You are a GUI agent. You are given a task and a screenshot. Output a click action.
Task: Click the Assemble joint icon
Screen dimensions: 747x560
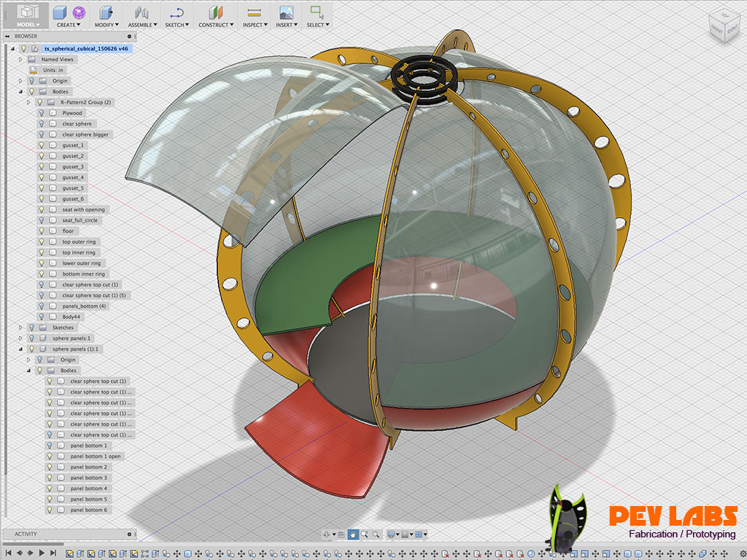point(142,12)
